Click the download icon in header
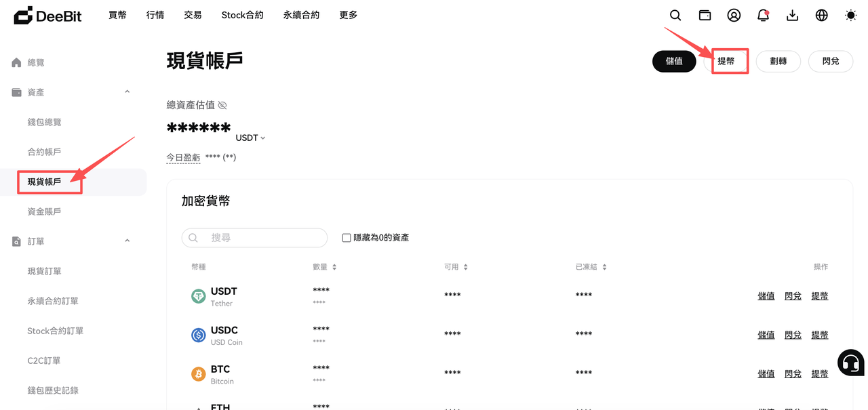The height and width of the screenshot is (410, 868). [x=792, y=15]
